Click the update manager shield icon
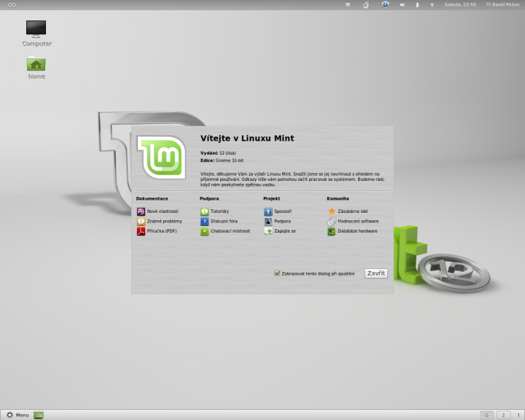This screenshot has width=525, height=420. click(386, 4)
